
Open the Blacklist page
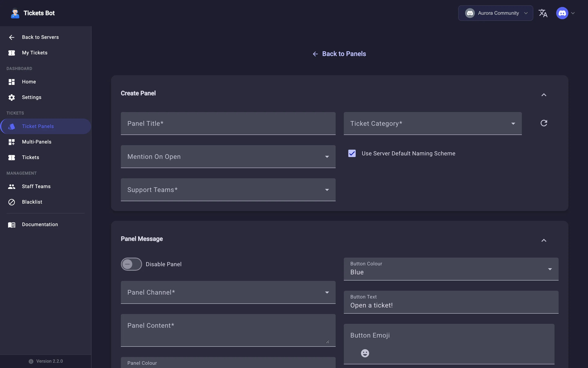[46, 202]
